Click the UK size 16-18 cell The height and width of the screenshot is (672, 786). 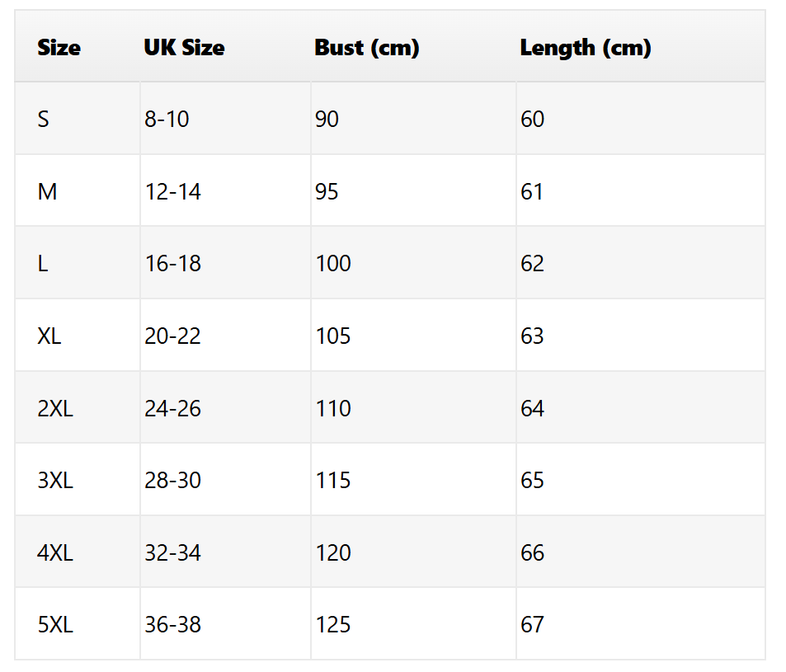pyautogui.click(x=172, y=264)
